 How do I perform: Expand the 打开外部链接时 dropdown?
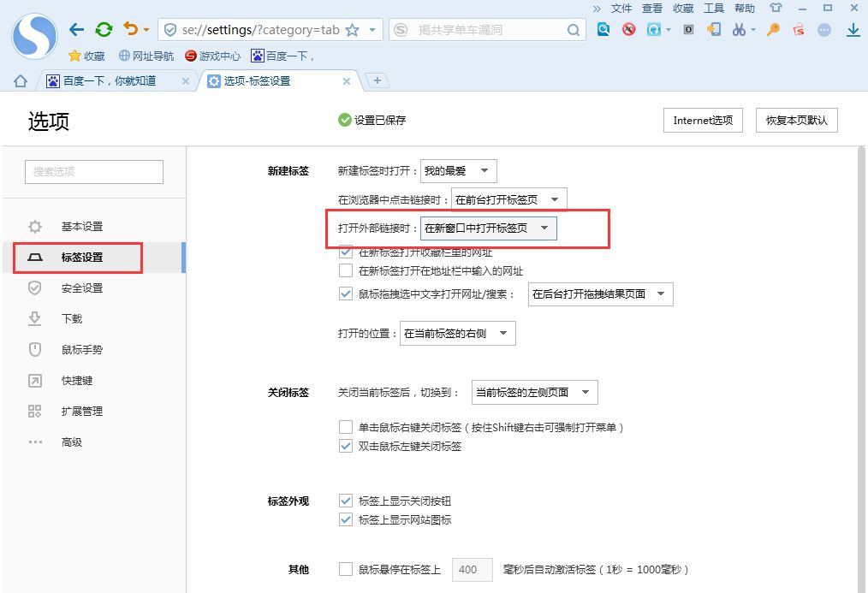pos(488,228)
